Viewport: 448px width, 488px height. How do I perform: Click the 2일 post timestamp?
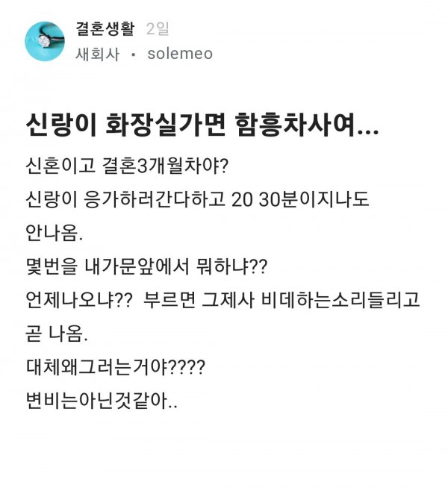[158, 29]
